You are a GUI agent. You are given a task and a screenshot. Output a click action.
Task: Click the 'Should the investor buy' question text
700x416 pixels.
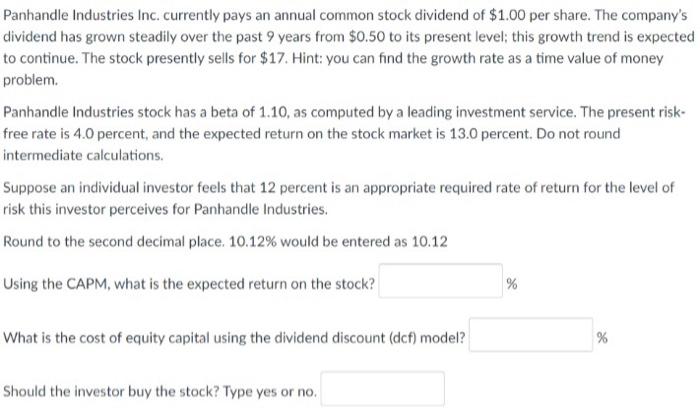pyautogui.click(x=160, y=391)
